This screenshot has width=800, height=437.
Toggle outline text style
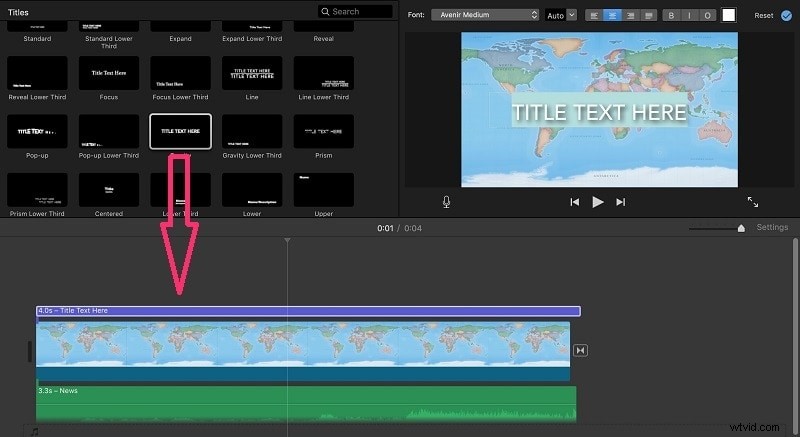pyautogui.click(x=707, y=15)
